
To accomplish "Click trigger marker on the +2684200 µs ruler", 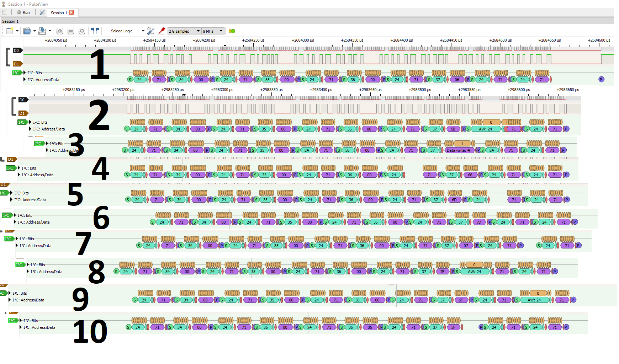I will (x=225, y=45).
